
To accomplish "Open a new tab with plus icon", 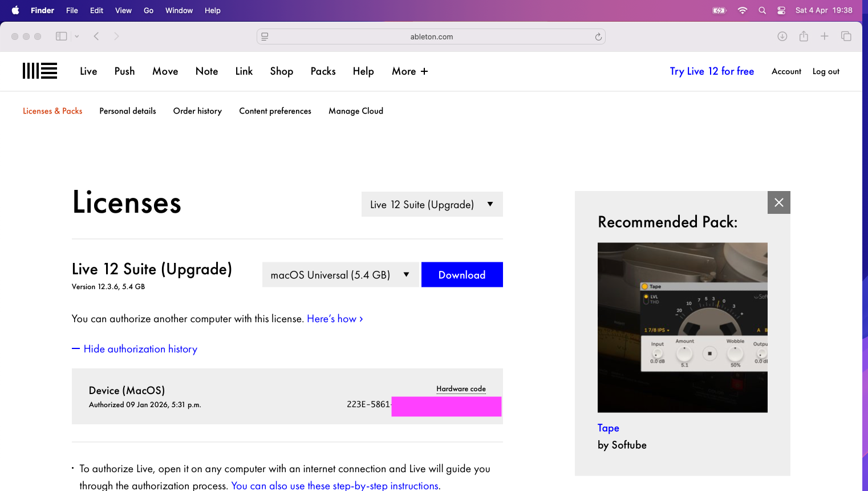I will pos(824,36).
